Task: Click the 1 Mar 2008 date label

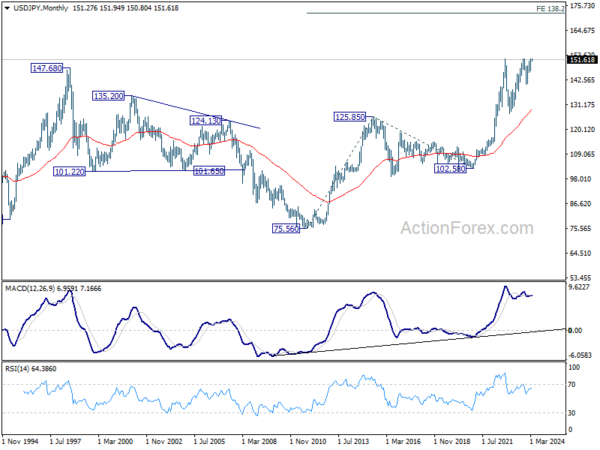Action: [x=259, y=442]
